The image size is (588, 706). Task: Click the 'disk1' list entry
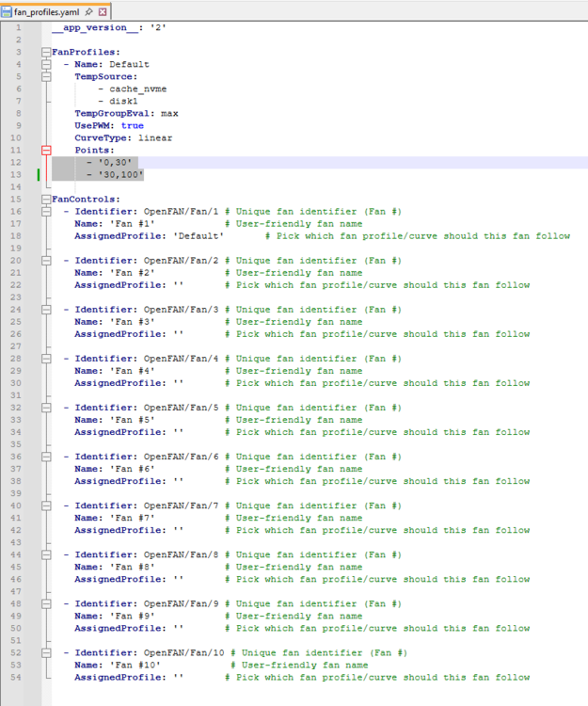pyautogui.click(x=123, y=102)
